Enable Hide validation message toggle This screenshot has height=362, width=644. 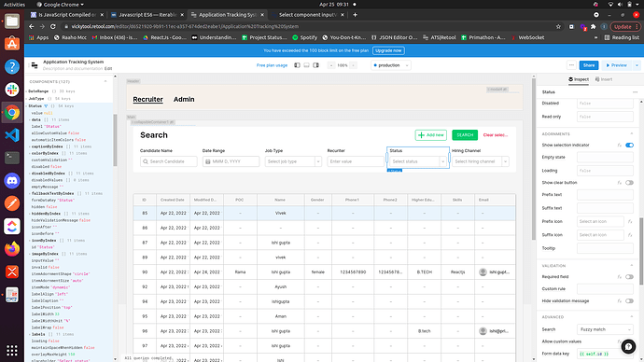coord(629,301)
